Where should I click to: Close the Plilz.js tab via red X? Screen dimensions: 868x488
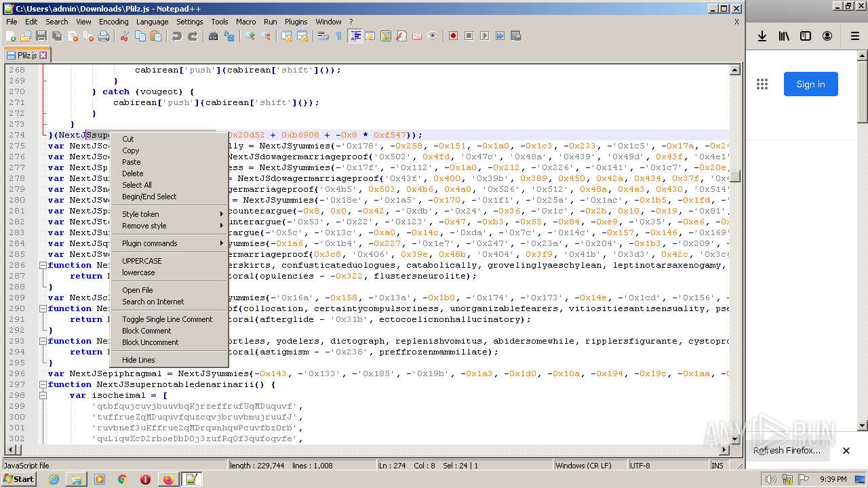[x=43, y=56]
